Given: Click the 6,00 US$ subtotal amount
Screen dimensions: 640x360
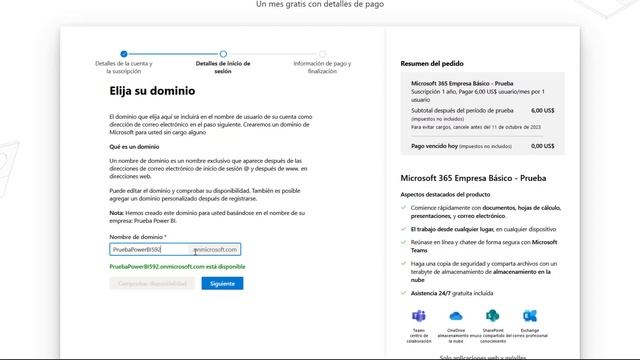Looking at the screenshot, I should click(x=542, y=110).
